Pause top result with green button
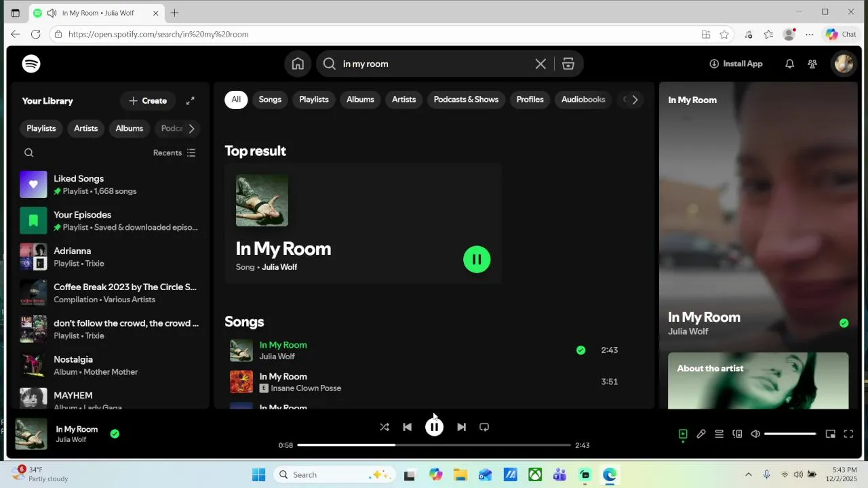 pos(477,260)
